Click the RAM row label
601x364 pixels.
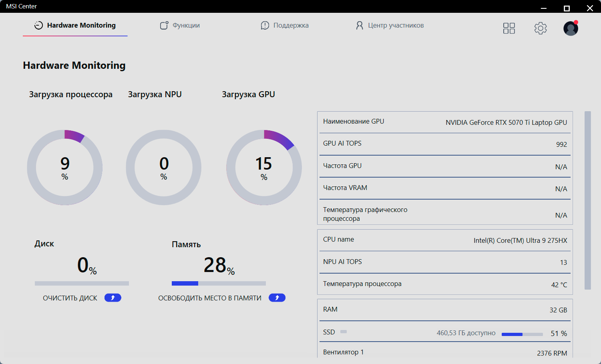(x=330, y=309)
